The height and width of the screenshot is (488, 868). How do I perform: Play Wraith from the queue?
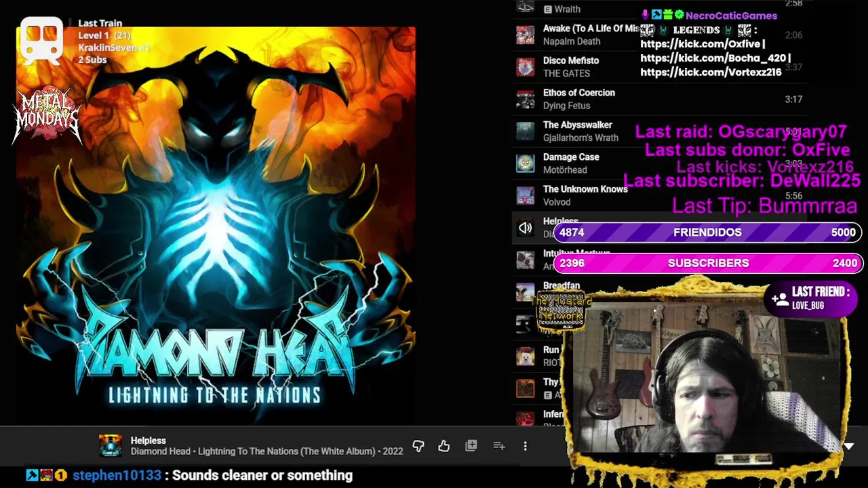(567, 9)
